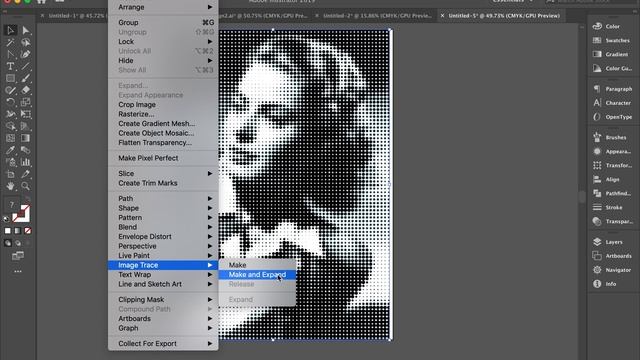The width and height of the screenshot is (640, 360).
Task: Select the Lasso tool
Action: (x=25, y=42)
